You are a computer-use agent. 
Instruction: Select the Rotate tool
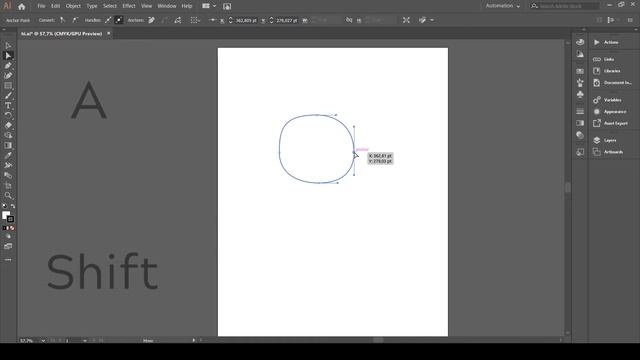point(8,116)
